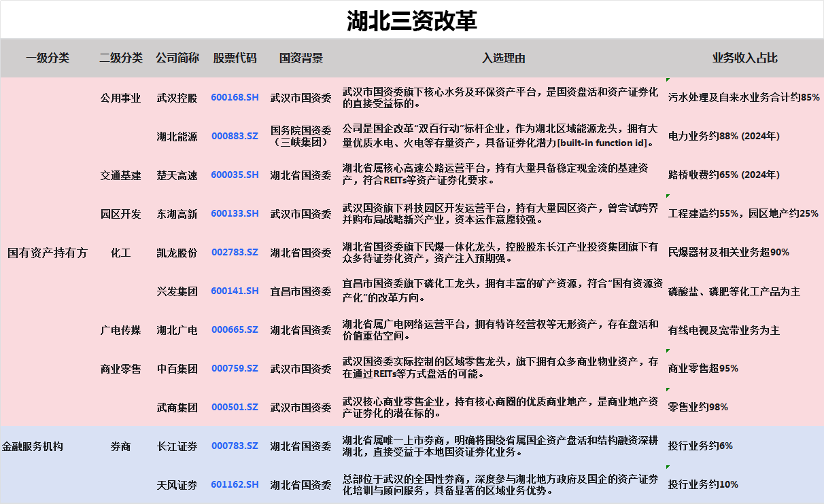824x504 pixels.
Task: Click the 入选理由 text for 湖北能源
Action: (500, 136)
